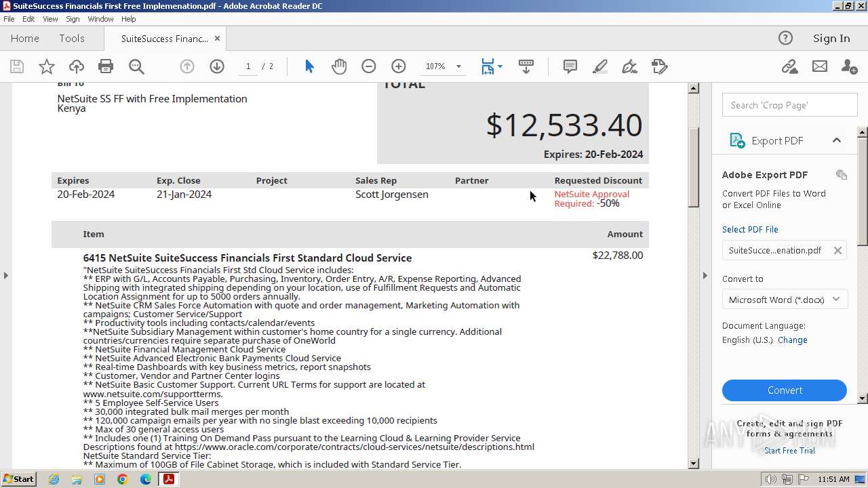Switch to the Home tab
The width and height of the screenshot is (868, 488).
[25, 39]
